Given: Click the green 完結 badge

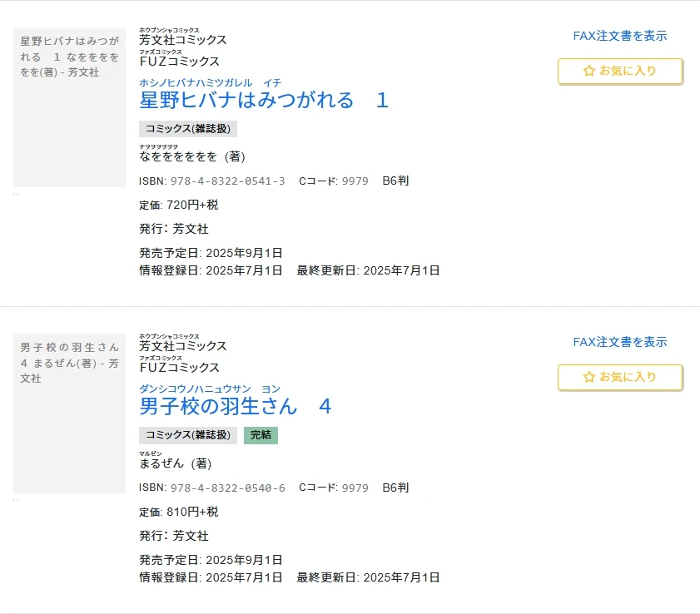Looking at the screenshot, I should pyautogui.click(x=261, y=435).
